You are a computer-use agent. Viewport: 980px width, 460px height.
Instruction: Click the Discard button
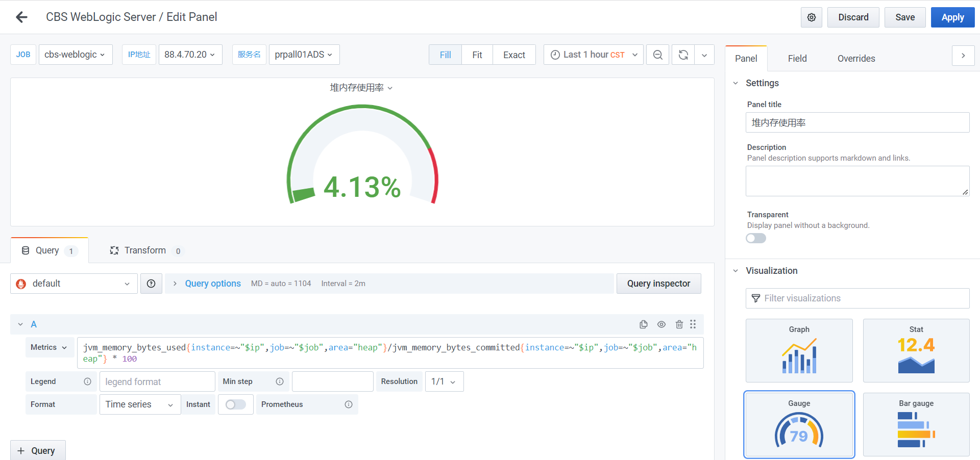coord(853,17)
